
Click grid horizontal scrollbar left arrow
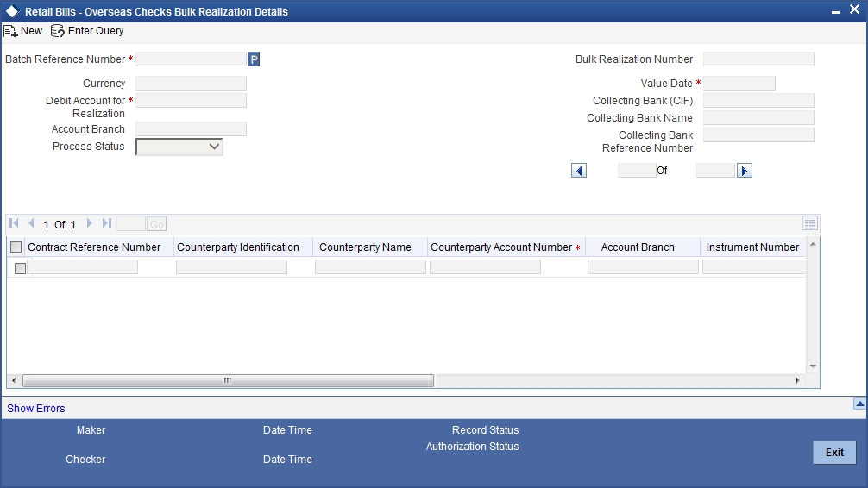pyautogui.click(x=14, y=381)
